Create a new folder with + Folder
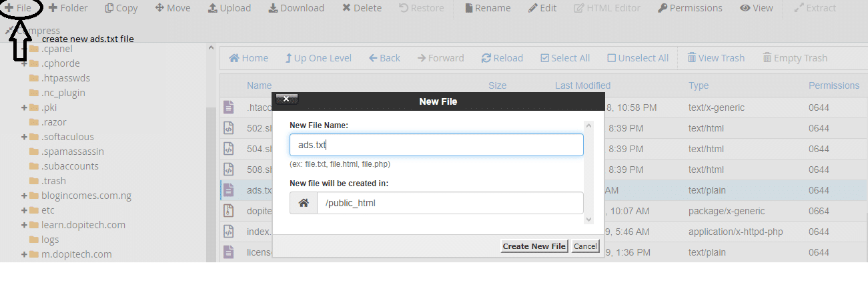 click(68, 8)
